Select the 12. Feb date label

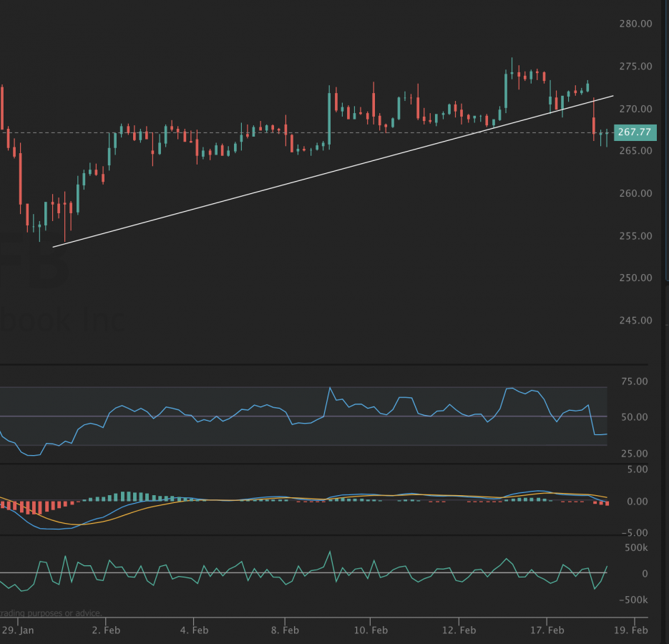pos(459,630)
